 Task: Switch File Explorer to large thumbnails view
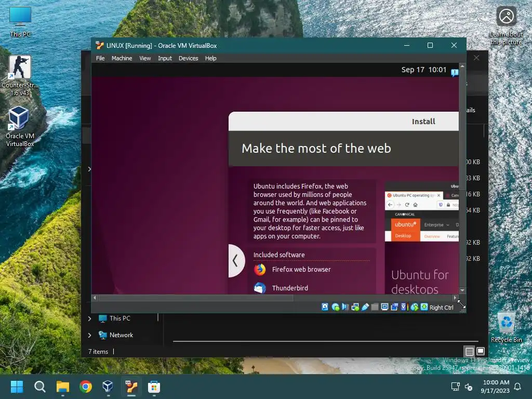coord(481,351)
